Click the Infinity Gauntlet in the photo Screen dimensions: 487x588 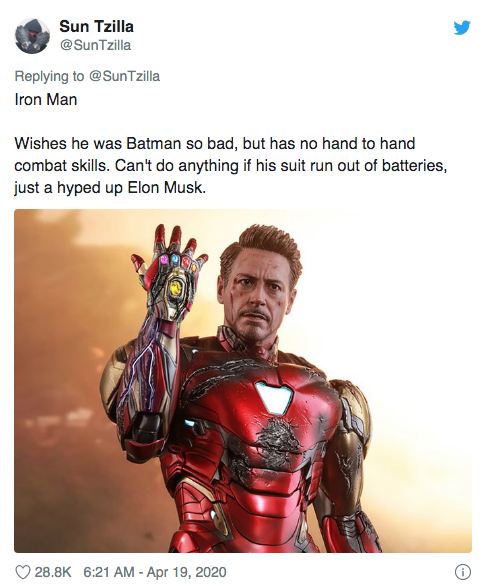tap(169, 279)
